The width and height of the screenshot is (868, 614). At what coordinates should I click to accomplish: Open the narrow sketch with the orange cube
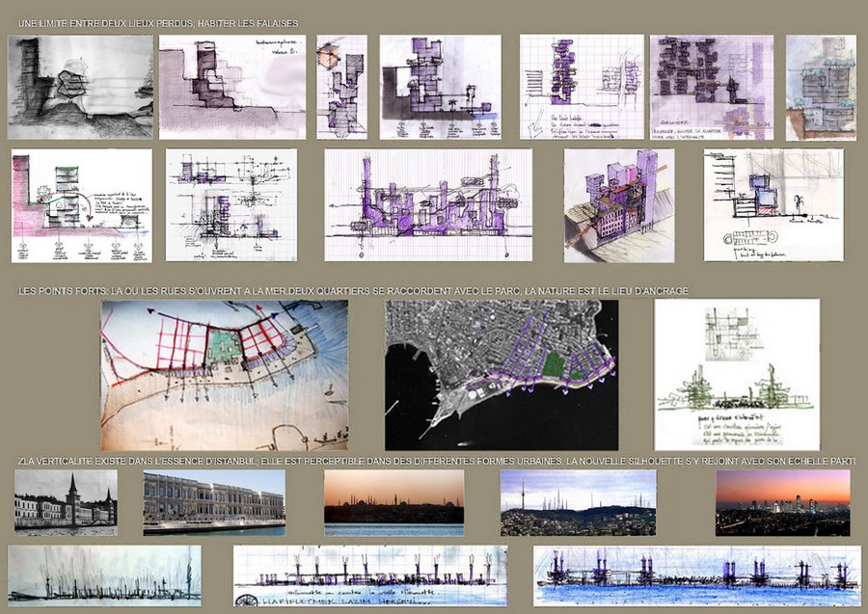click(x=341, y=88)
